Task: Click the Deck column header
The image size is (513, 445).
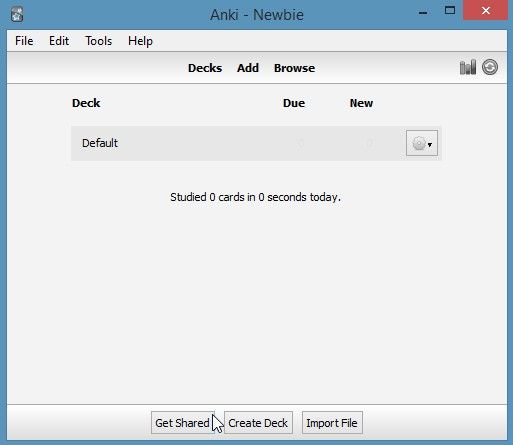Action: click(86, 103)
